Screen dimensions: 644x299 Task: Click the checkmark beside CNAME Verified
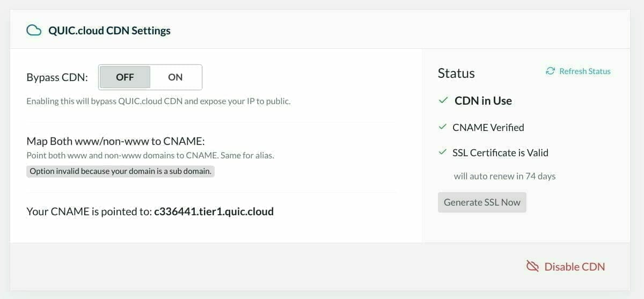[443, 127]
